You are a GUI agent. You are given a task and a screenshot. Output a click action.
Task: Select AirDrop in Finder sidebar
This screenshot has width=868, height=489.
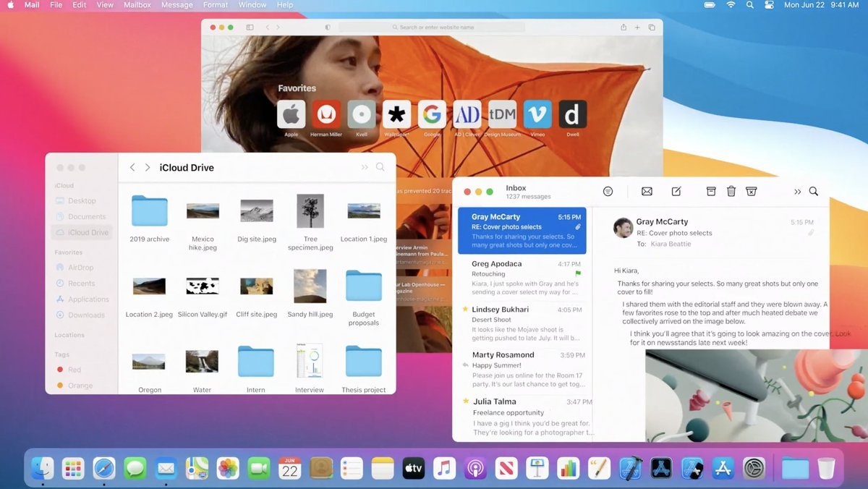75,268
